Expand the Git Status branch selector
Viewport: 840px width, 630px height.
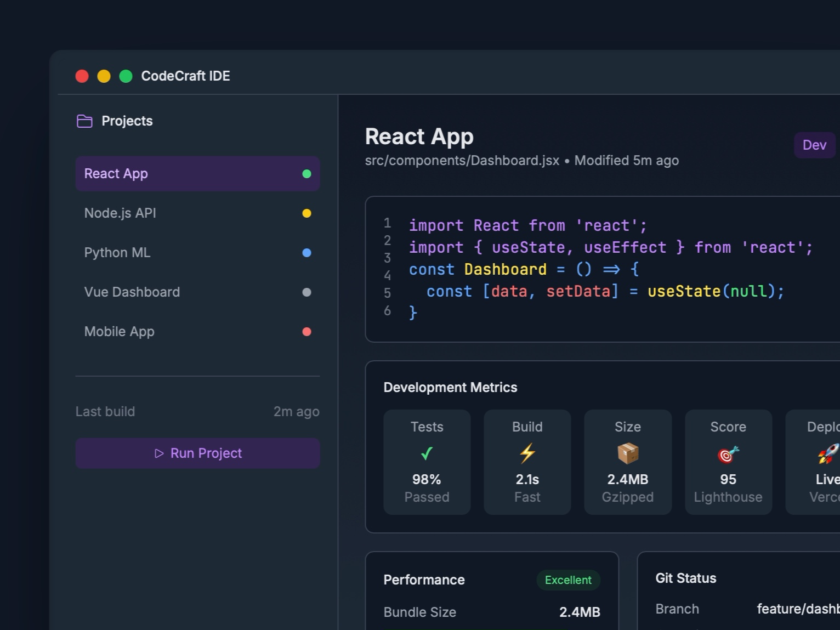pos(798,609)
